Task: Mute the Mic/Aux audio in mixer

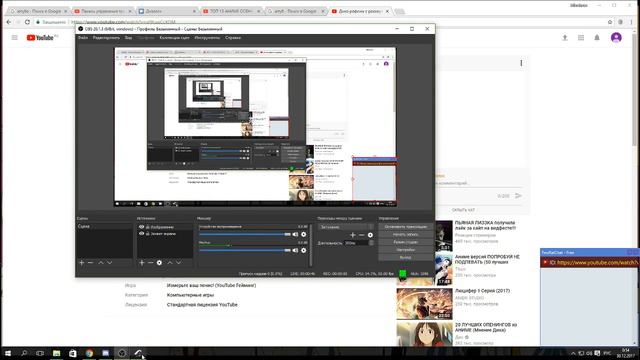Action: 295,250
